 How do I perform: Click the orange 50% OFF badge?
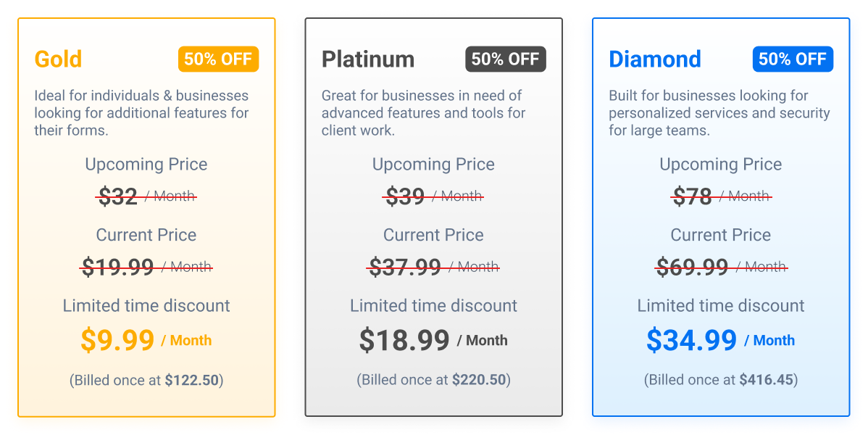coord(218,59)
